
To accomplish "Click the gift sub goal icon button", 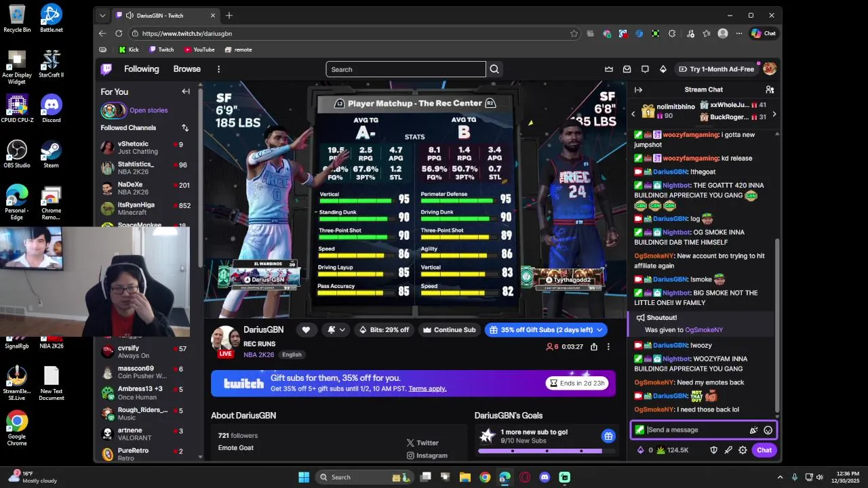I will point(608,436).
